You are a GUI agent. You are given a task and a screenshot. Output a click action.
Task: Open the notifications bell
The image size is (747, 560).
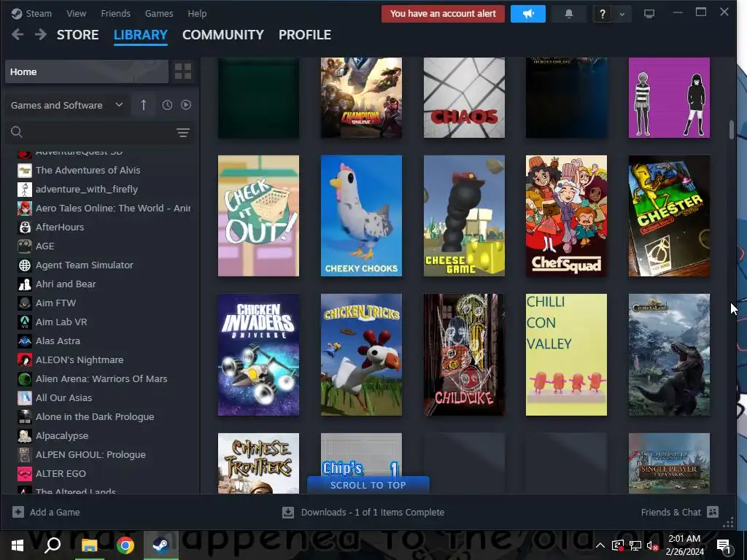click(568, 14)
